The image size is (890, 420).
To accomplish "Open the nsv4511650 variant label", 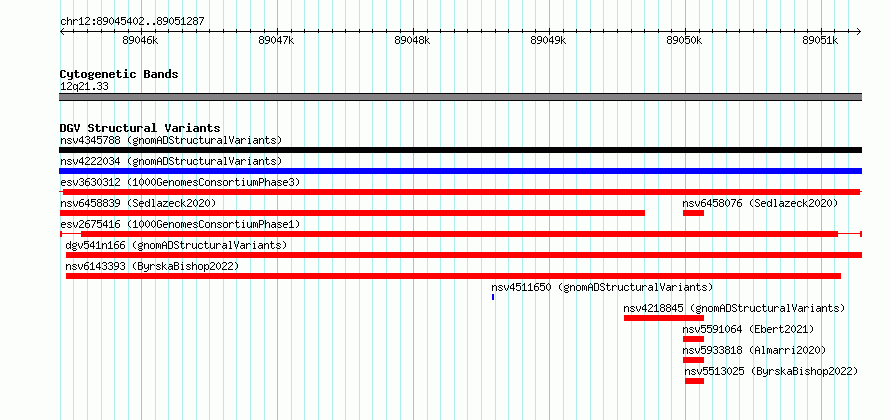I will [x=602, y=287].
